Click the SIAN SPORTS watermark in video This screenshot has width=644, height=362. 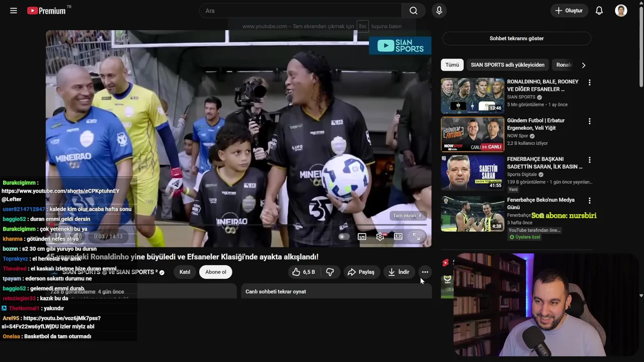pyautogui.click(x=400, y=45)
